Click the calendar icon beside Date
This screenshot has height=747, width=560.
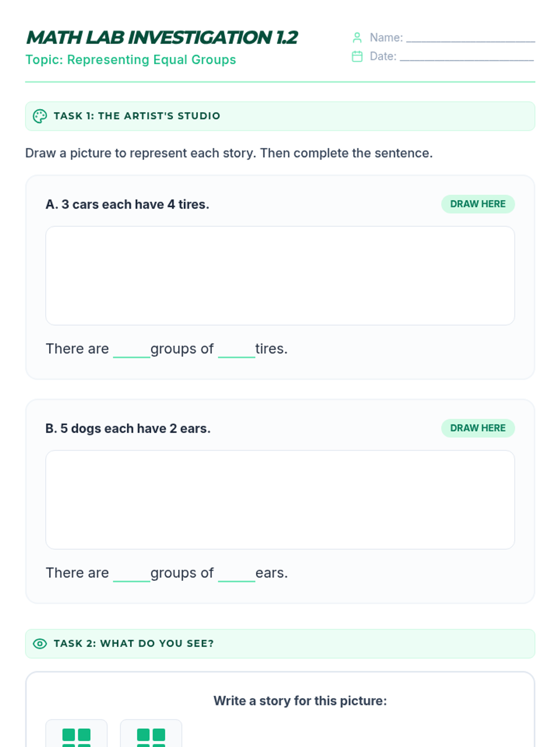pos(357,56)
